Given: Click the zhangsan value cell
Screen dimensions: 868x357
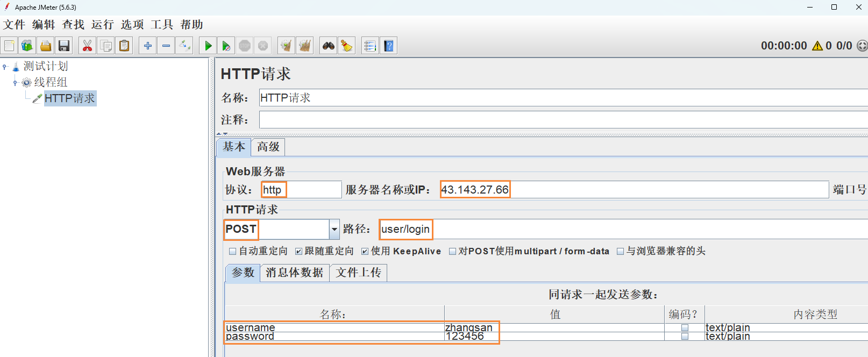Looking at the screenshot, I should [554, 327].
